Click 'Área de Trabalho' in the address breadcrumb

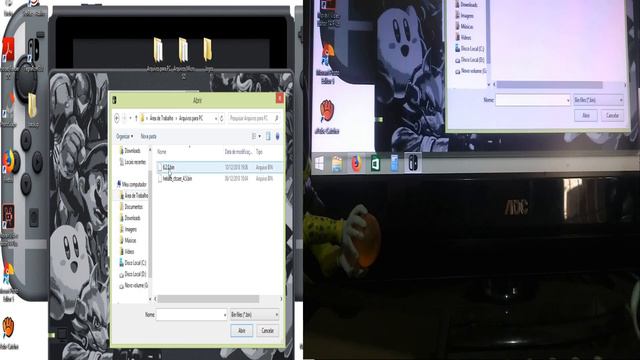pos(161,118)
